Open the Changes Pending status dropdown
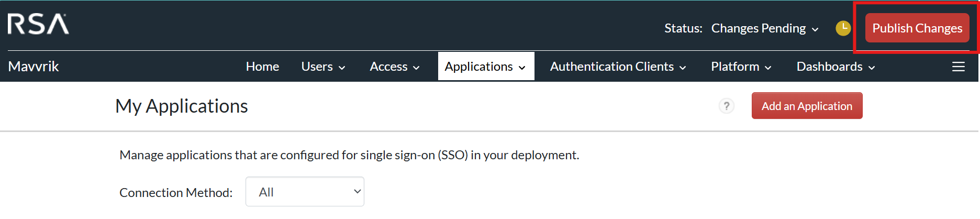This screenshot has width=980, height=219. [764, 28]
